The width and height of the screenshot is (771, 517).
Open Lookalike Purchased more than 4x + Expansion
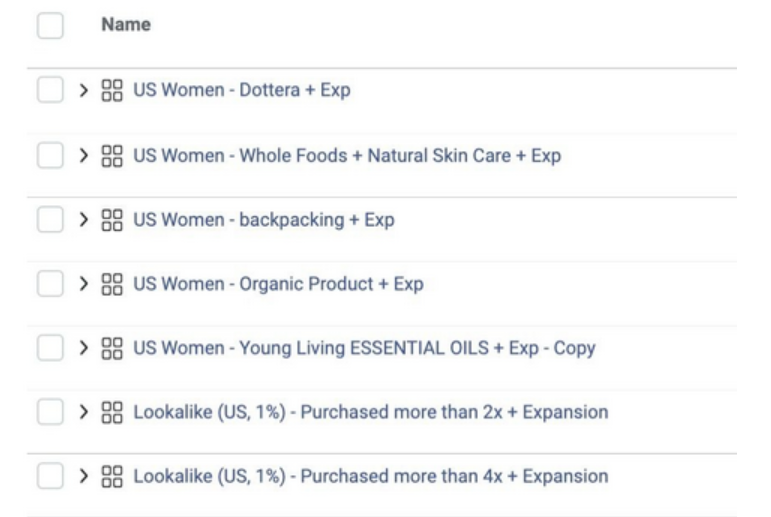pos(371,476)
